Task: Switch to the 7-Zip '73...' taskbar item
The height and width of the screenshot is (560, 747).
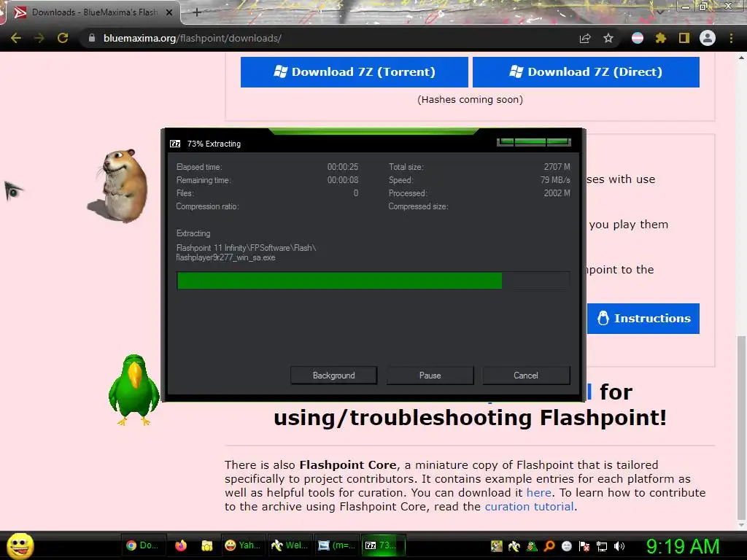Action: (x=384, y=545)
